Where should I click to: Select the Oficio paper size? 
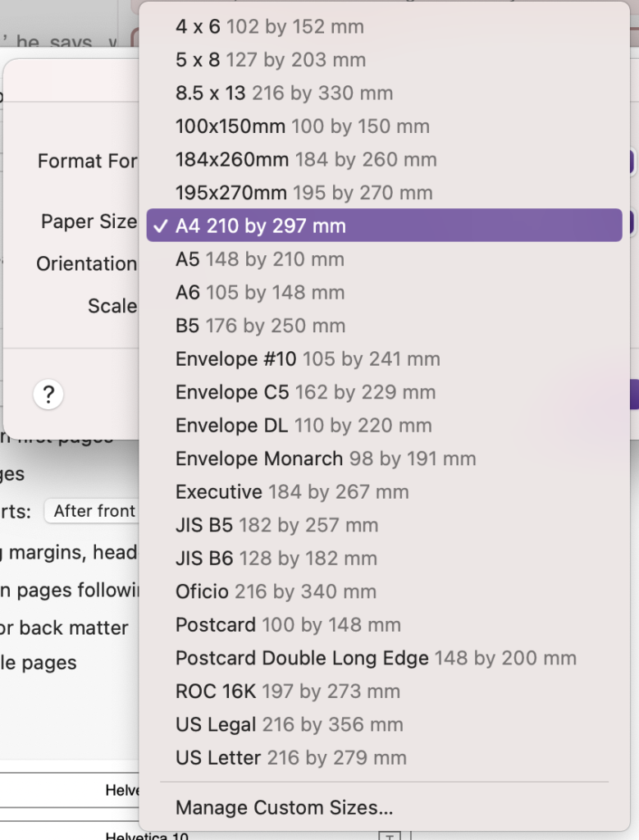(x=254, y=591)
